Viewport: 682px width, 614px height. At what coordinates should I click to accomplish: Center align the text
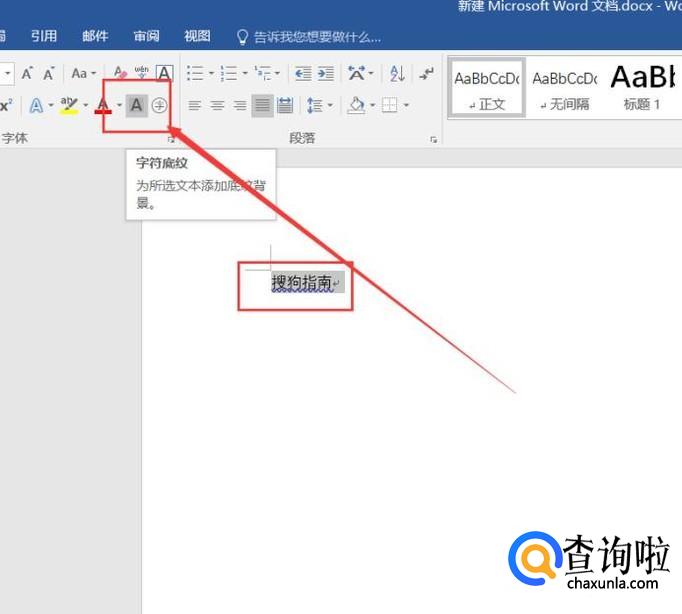coord(217,105)
